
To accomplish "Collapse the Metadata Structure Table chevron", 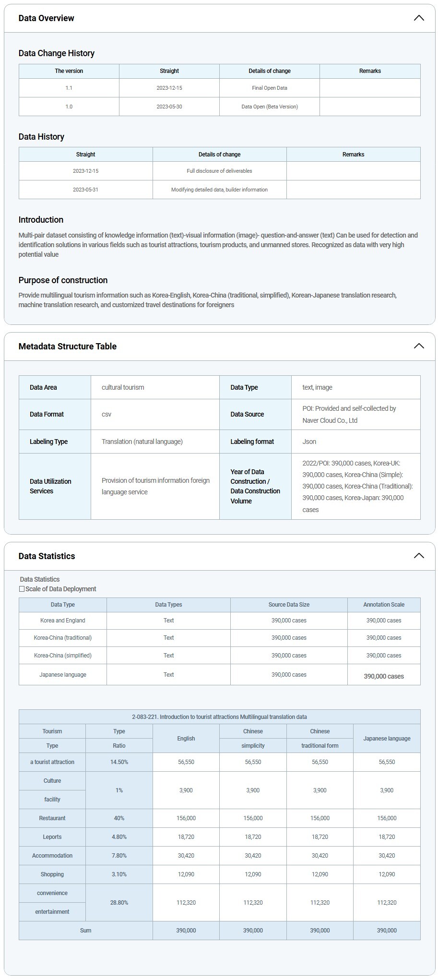I will point(418,346).
